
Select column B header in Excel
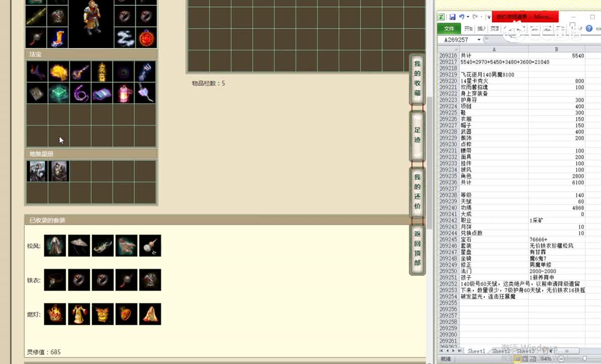(556, 49)
